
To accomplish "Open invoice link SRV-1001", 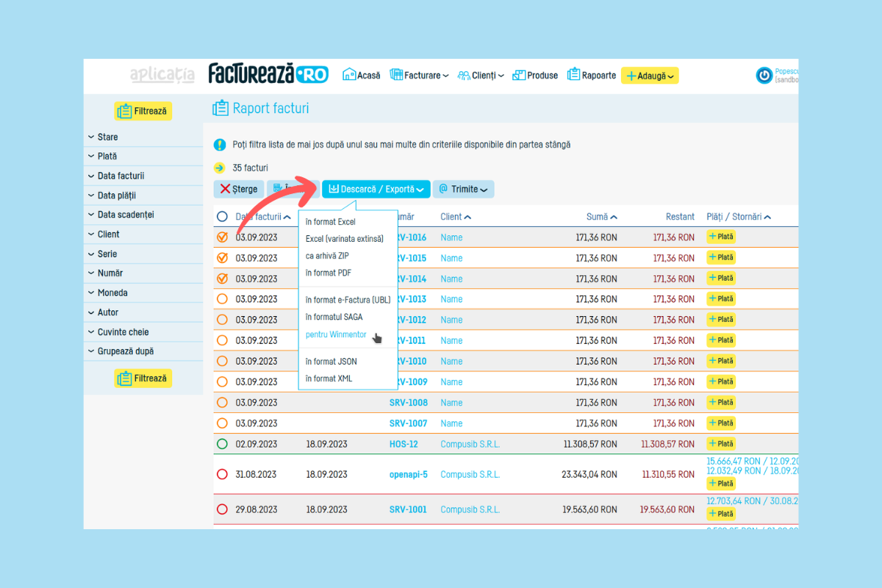I will (408, 509).
